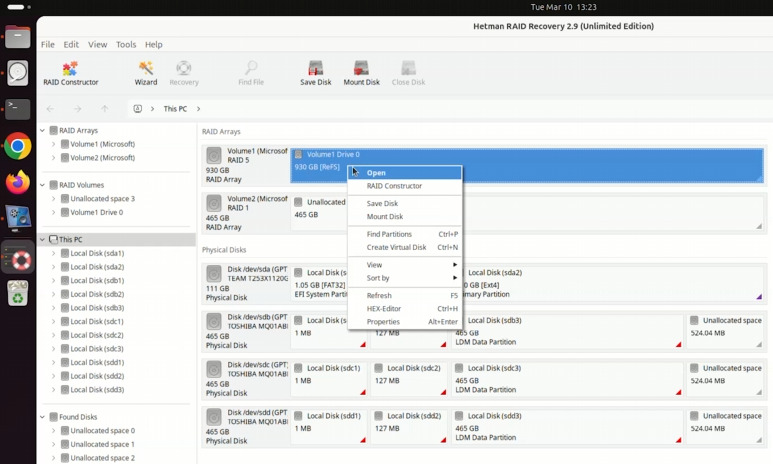The width and height of the screenshot is (773, 464).
Task: Choose HEX-Editor in the context menu
Action: 405,309
